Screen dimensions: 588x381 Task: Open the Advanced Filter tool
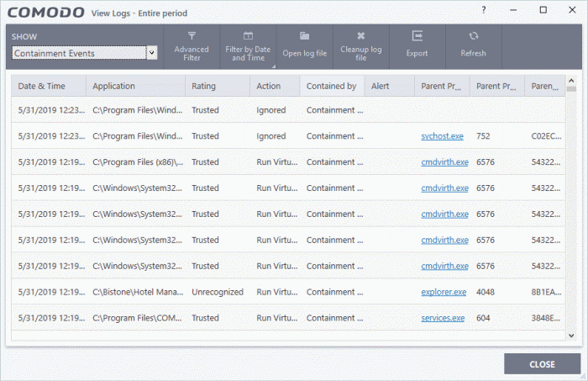[192, 47]
